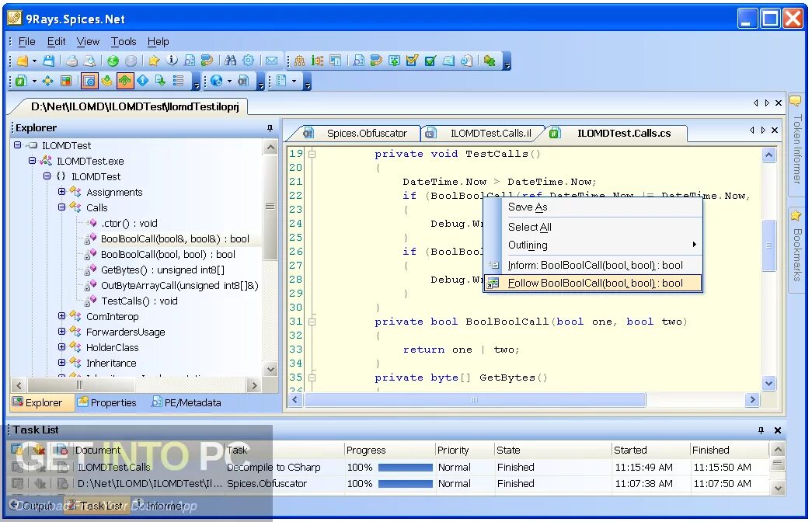
Task: Click the floppy disk Save icon
Action: (x=48, y=61)
